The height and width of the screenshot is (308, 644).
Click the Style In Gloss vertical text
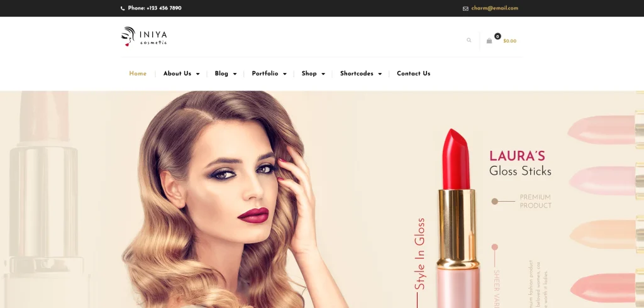point(419,254)
